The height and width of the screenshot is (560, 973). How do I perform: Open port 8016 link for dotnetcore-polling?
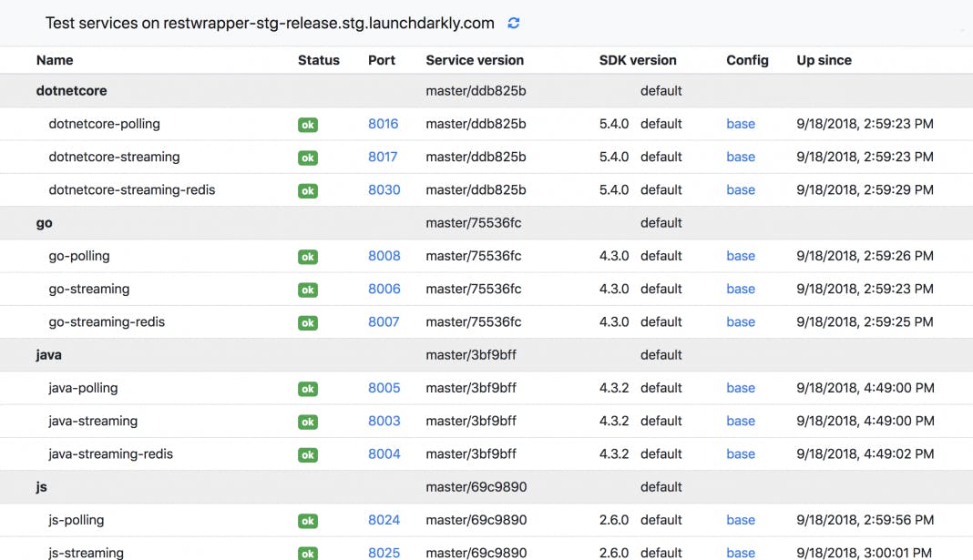click(x=383, y=124)
